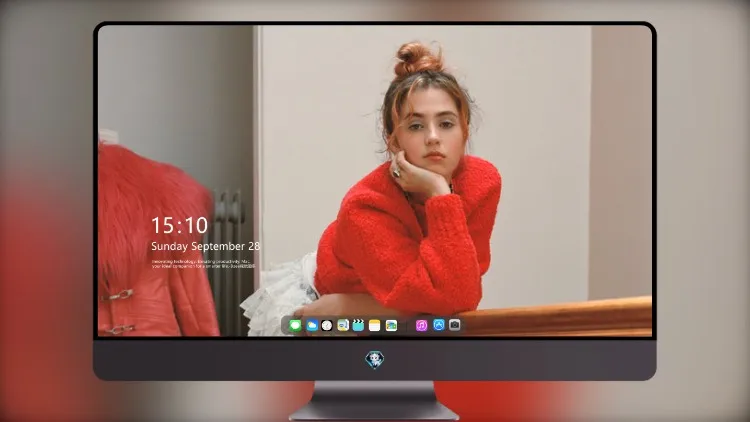Open the yellow Notes app in the dock
This screenshot has height=422, width=750.
click(375, 325)
